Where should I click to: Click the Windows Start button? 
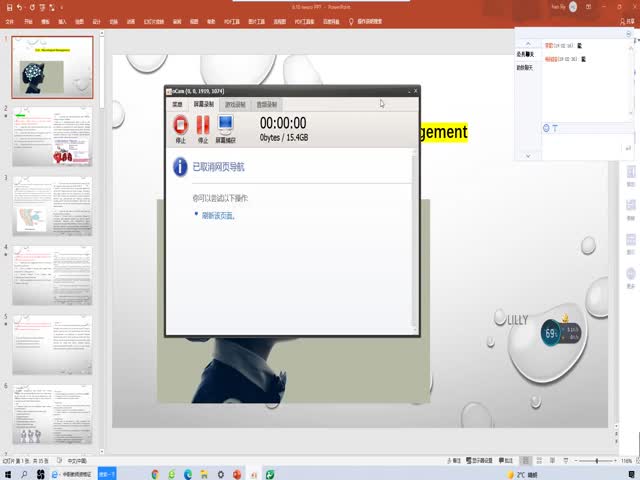point(8,474)
